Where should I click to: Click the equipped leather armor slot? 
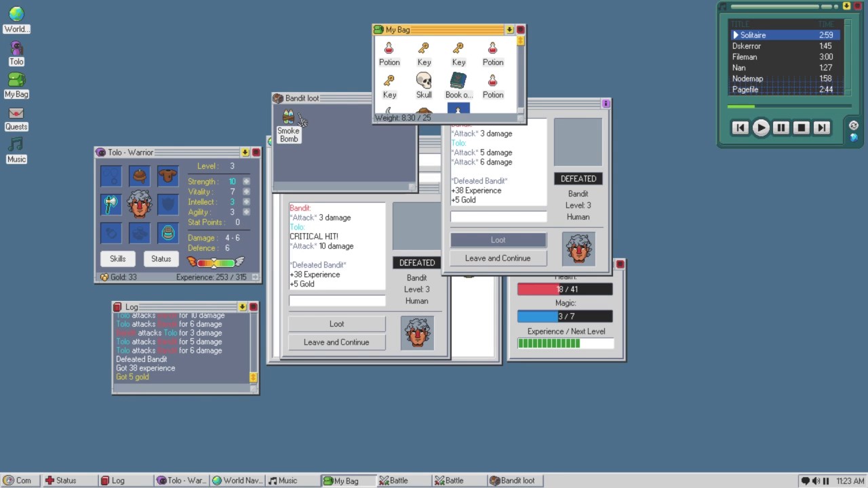(x=168, y=176)
